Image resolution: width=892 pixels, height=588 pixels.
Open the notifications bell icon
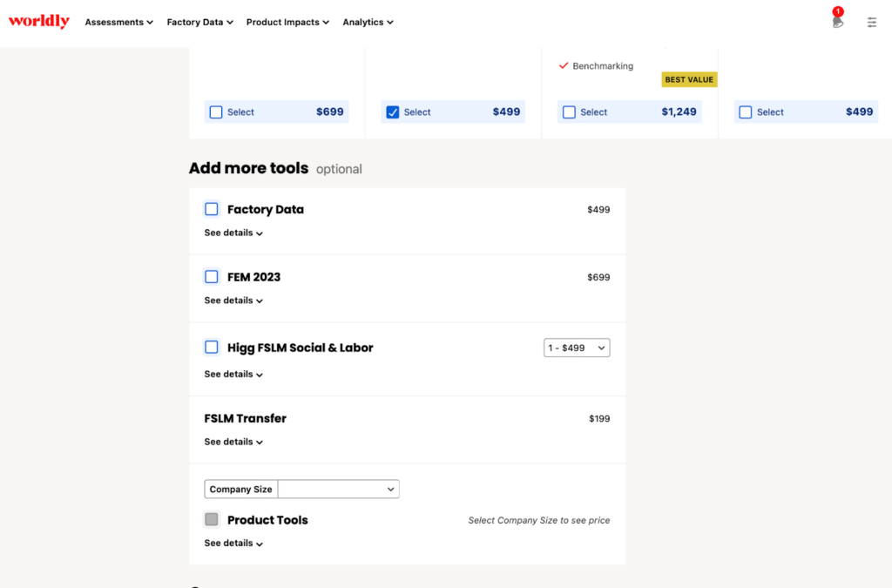[x=837, y=23]
